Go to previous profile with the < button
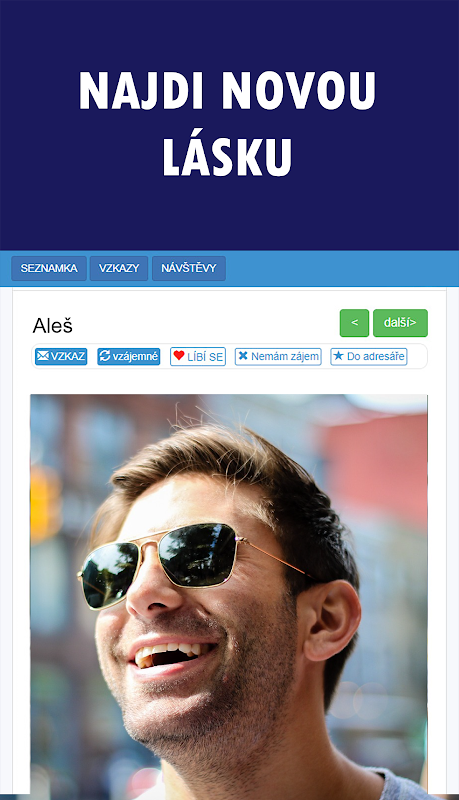This screenshot has height=800, width=459. click(354, 323)
